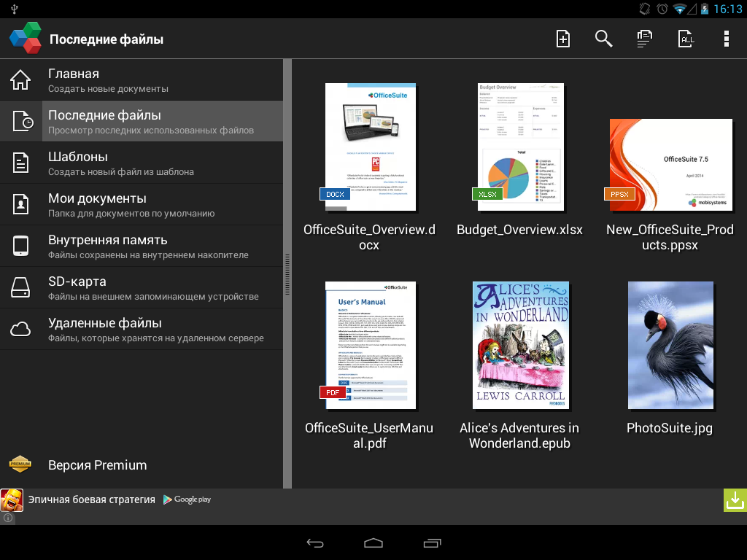Go to Мои документы folder
Screen dimensions: 747x560
point(142,205)
